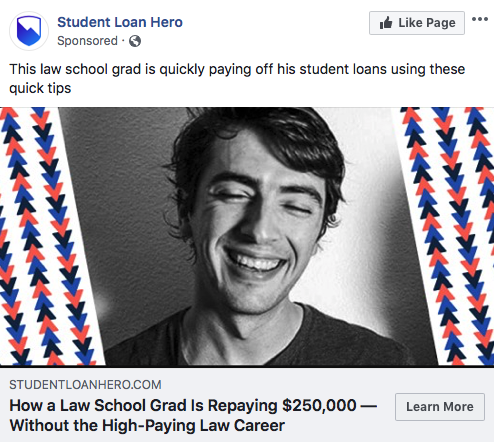Visit the Student Loan Hero page name
Viewport: 494px width, 442px height.
coord(120,22)
